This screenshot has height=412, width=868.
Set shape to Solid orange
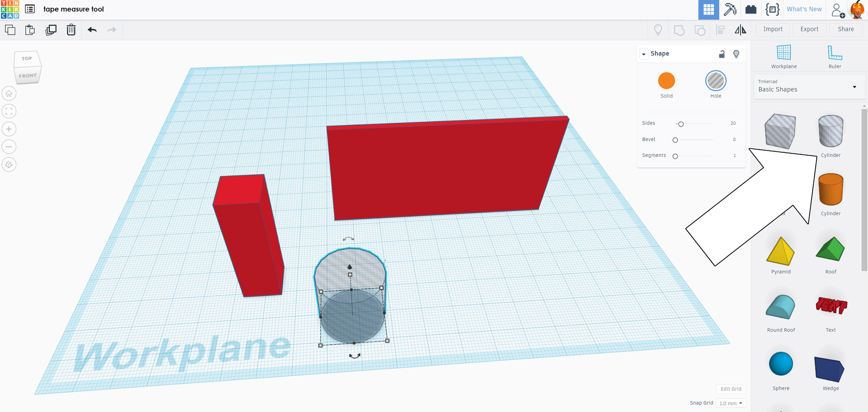click(666, 81)
